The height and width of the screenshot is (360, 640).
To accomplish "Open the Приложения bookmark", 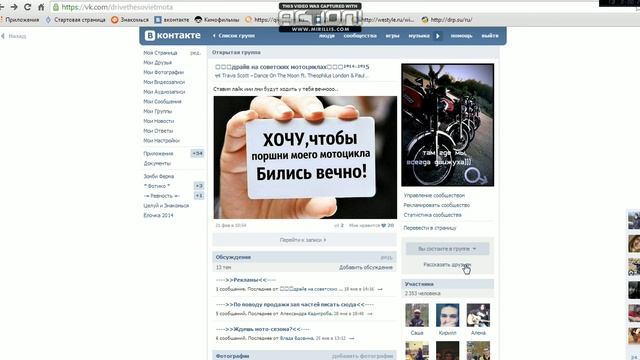I will [20, 20].
